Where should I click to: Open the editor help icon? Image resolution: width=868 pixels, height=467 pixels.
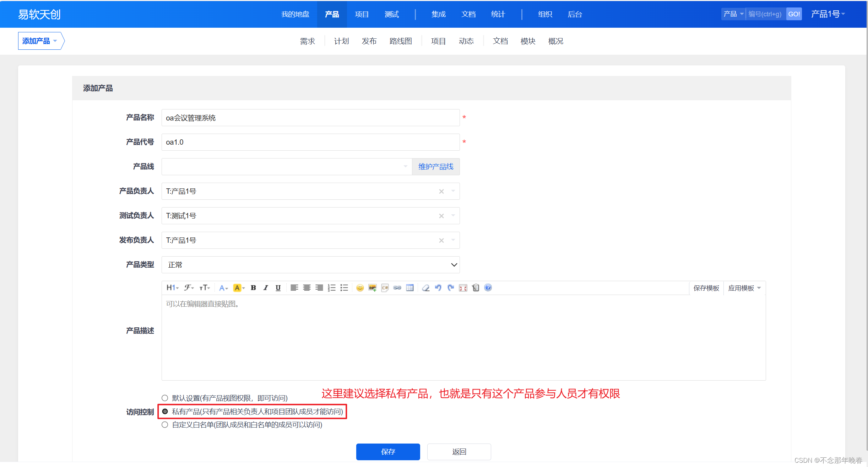click(488, 288)
